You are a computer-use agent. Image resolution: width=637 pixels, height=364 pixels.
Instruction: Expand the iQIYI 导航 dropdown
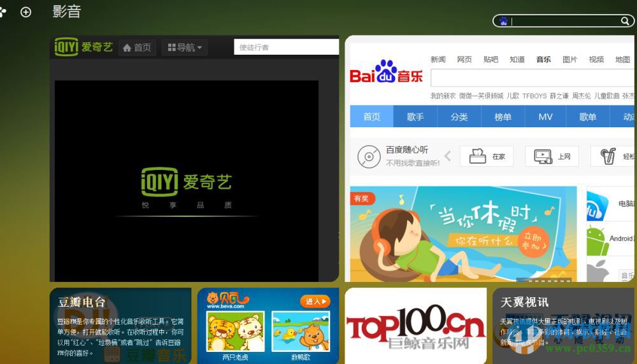coord(185,48)
